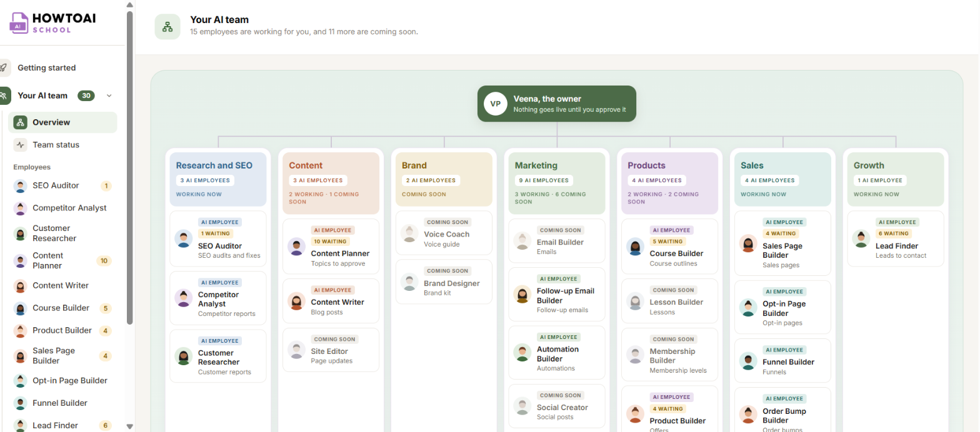Screen dimensions: 980x432
Task: Click the Customer Researcher avatar in sidebar
Action: [x=21, y=233]
